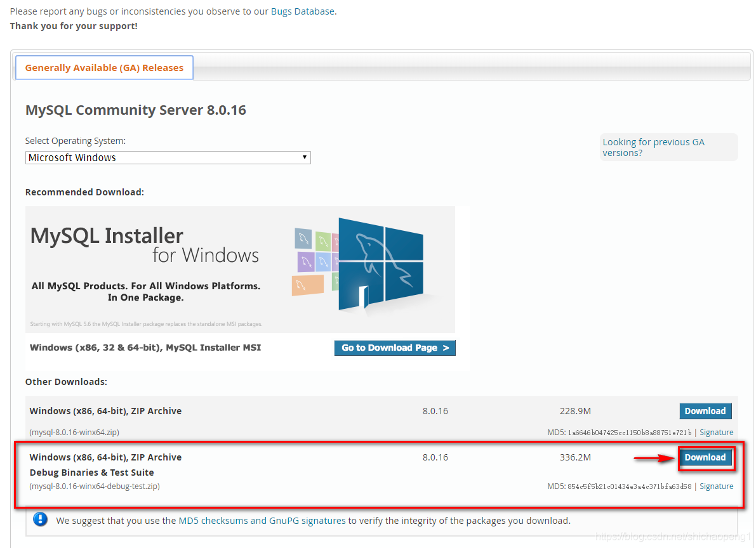This screenshot has width=756, height=548.
Task: Click the Debug Binaries & Test Suite label
Action: (91, 473)
